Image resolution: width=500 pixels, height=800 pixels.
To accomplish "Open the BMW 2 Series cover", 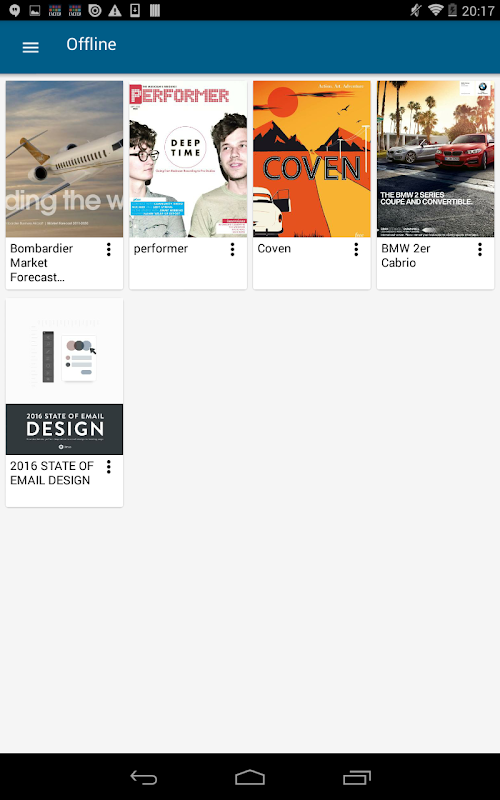I will pos(436,159).
